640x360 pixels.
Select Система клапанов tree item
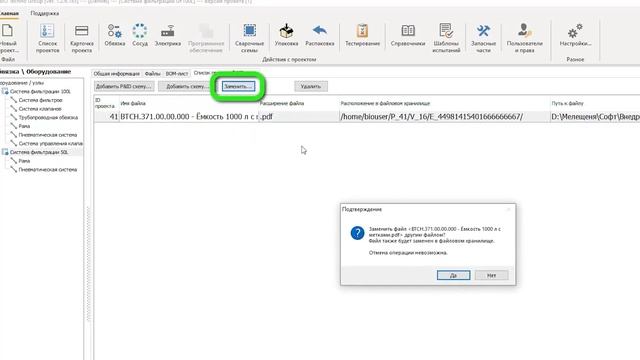click(40, 109)
